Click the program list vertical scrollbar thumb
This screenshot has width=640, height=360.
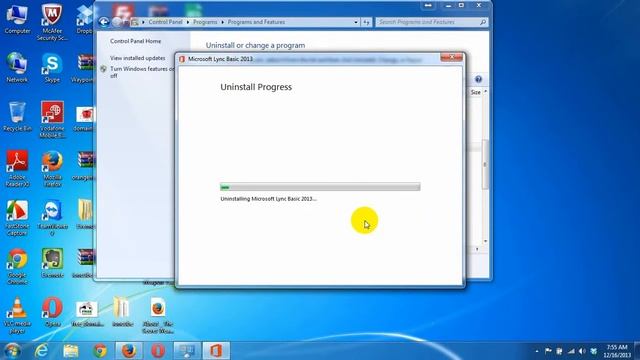click(x=485, y=164)
